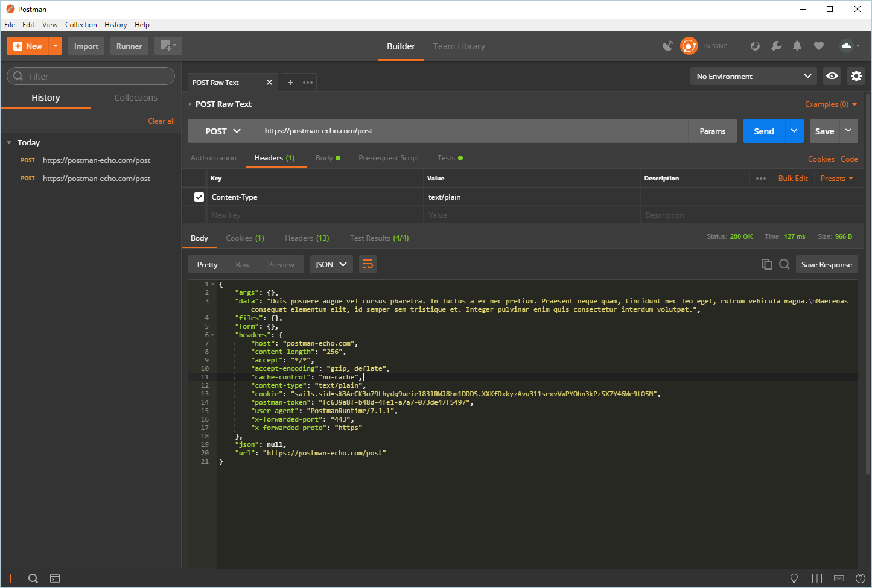The image size is (872, 588).
Task: Uncheck the Content-Type header checkbox
Action: (199, 197)
